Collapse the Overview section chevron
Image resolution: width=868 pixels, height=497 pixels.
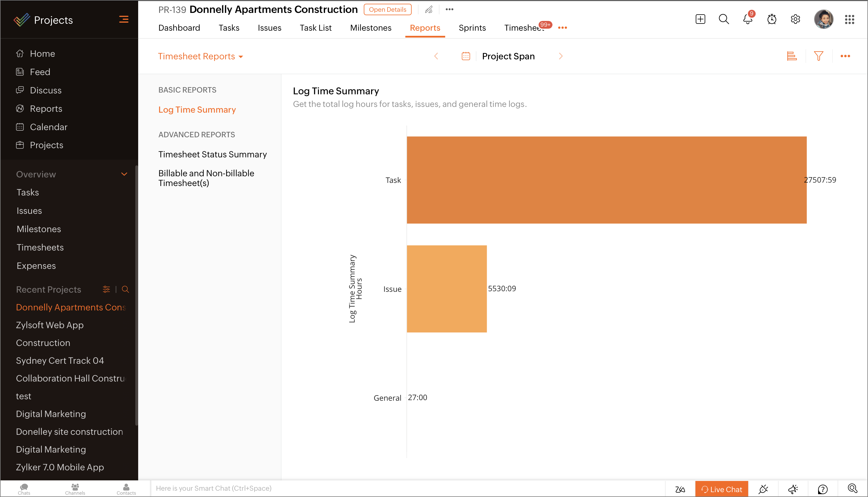click(x=124, y=174)
